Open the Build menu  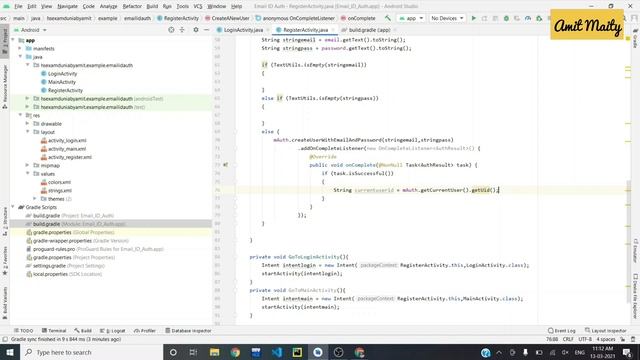pos(152,6)
